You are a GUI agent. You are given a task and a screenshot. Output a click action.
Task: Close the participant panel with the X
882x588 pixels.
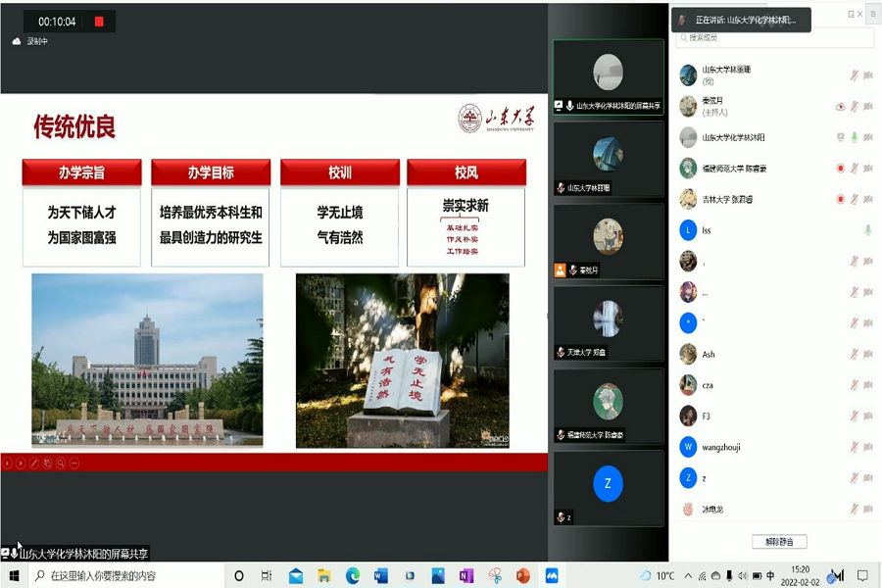coord(859,14)
